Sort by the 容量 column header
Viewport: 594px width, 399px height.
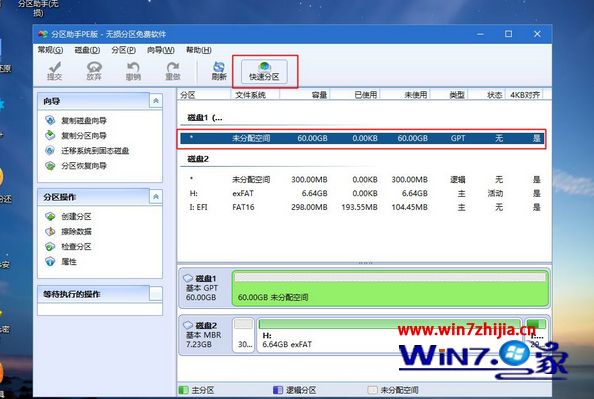point(305,95)
